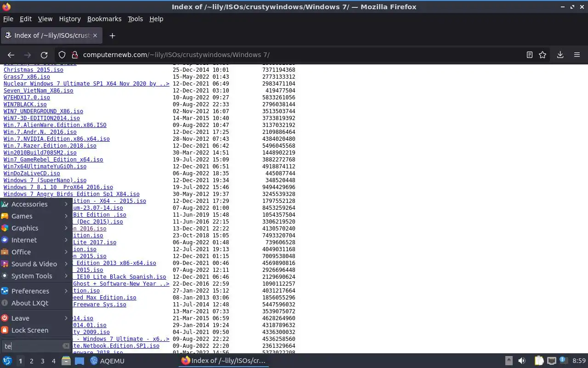Image resolution: width=588 pixels, height=368 pixels.
Task: Open the LXQt start menu button
Action: (x=7, y=361)
